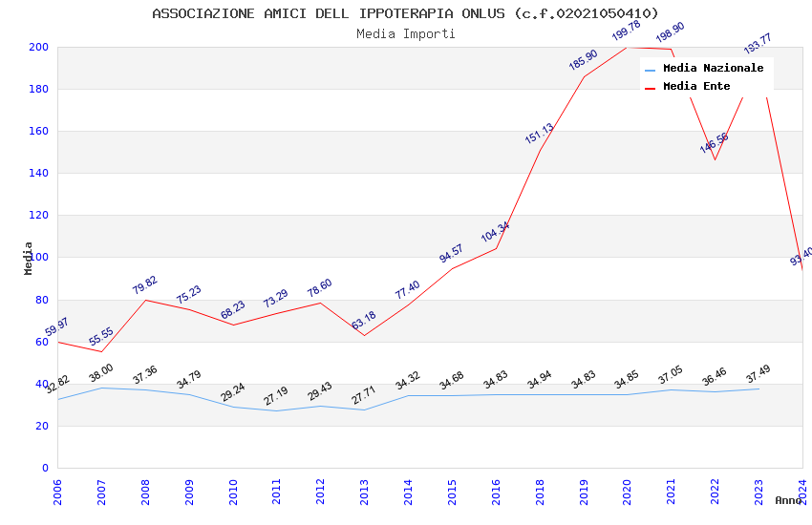Screen dimensions: 812x525
Task: Click the Media y-axis title
Action: click(x=28, y=258)
